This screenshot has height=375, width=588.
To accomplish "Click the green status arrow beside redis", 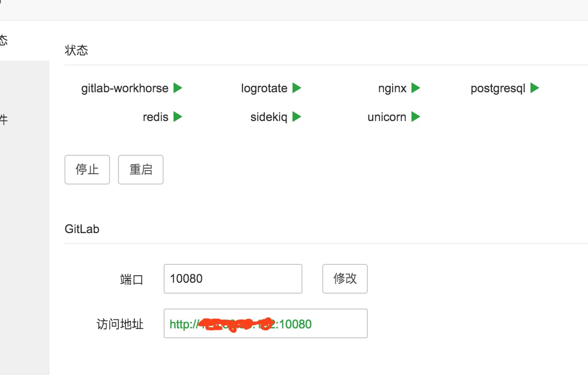I will [x=178, y=117].
